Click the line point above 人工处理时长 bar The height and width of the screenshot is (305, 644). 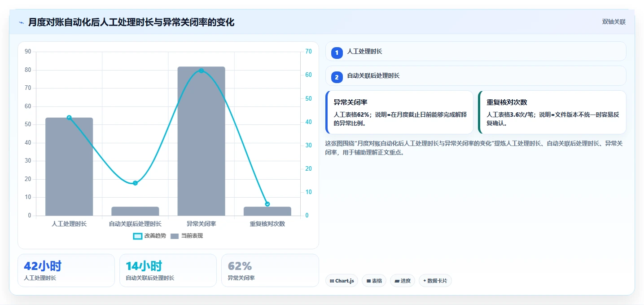(69, 118)
